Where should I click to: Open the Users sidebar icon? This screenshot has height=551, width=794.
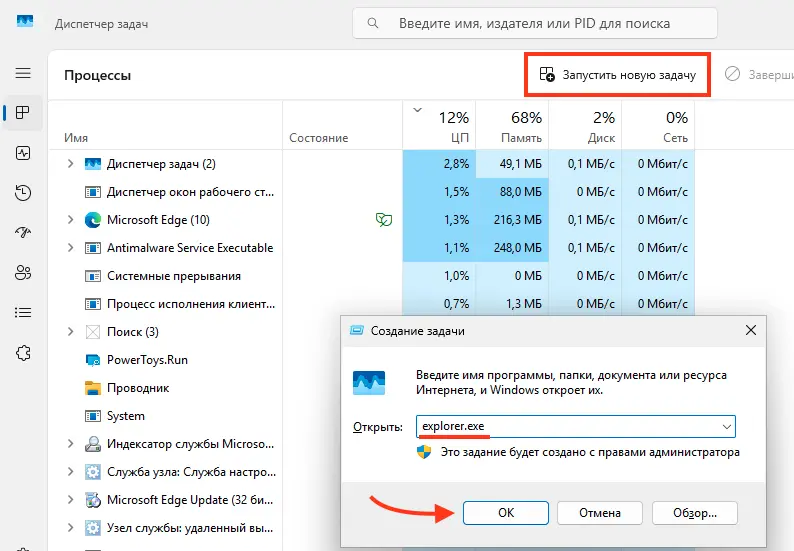tap(23, 272)
